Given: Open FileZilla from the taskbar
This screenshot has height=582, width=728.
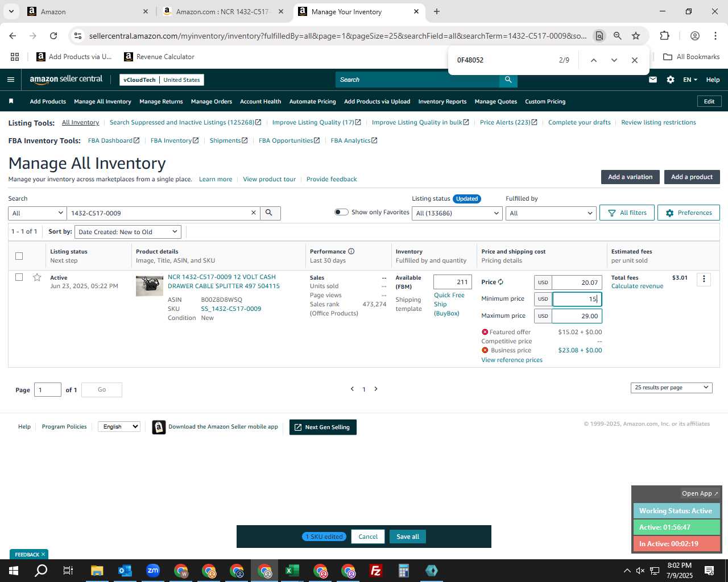Looking at the screenshot, I should (x=376, y=571).
